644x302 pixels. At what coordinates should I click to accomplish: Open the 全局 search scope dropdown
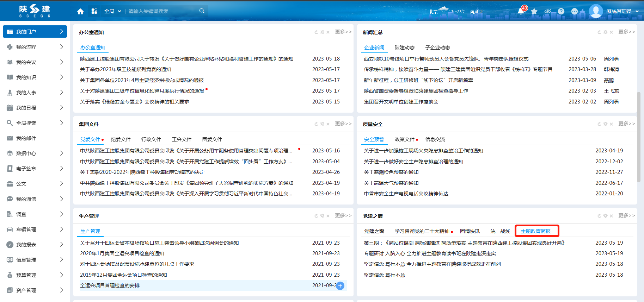pyautogui.click(x=112, y=11)
